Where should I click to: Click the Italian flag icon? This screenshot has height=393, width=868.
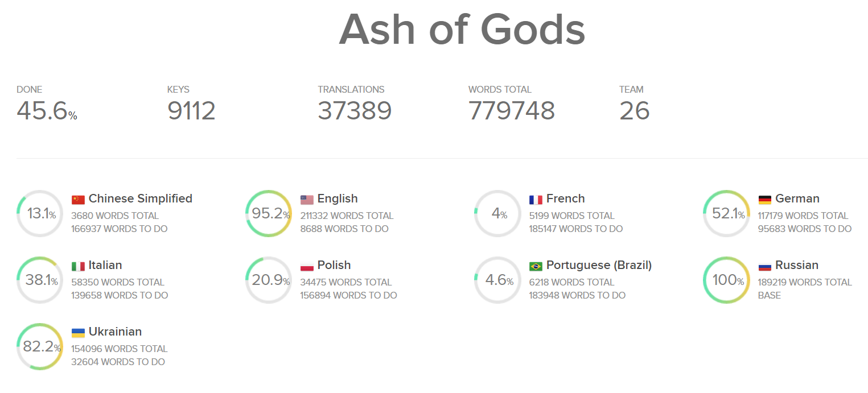[x=78, y=266]
